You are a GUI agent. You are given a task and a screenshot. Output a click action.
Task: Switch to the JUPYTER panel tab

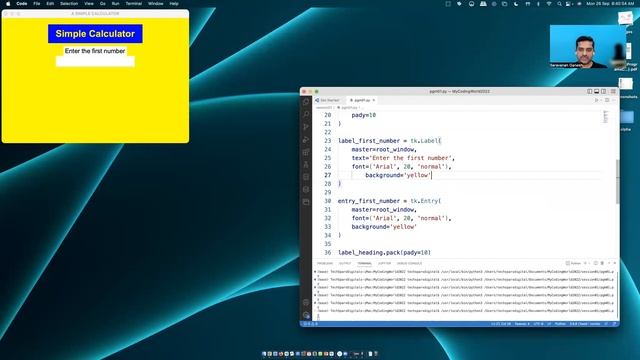click(384, 263)
